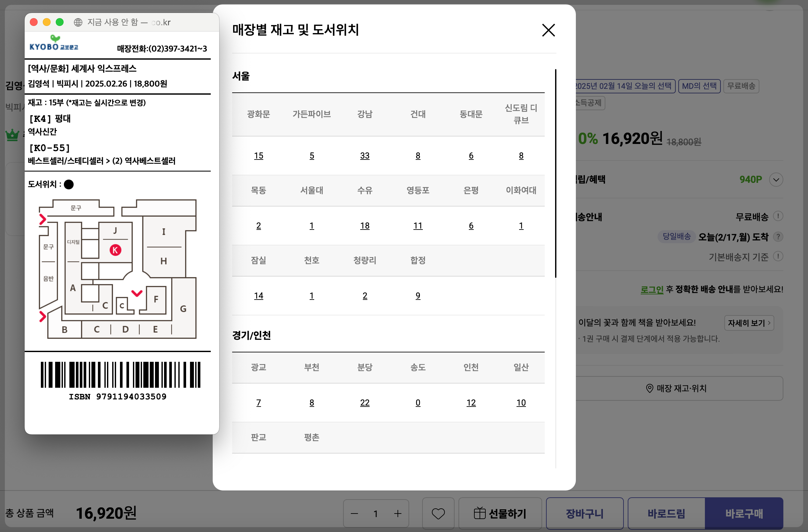808x532 pixels.
Task: Click the red K marker on map
Action: tap(115, 250)
